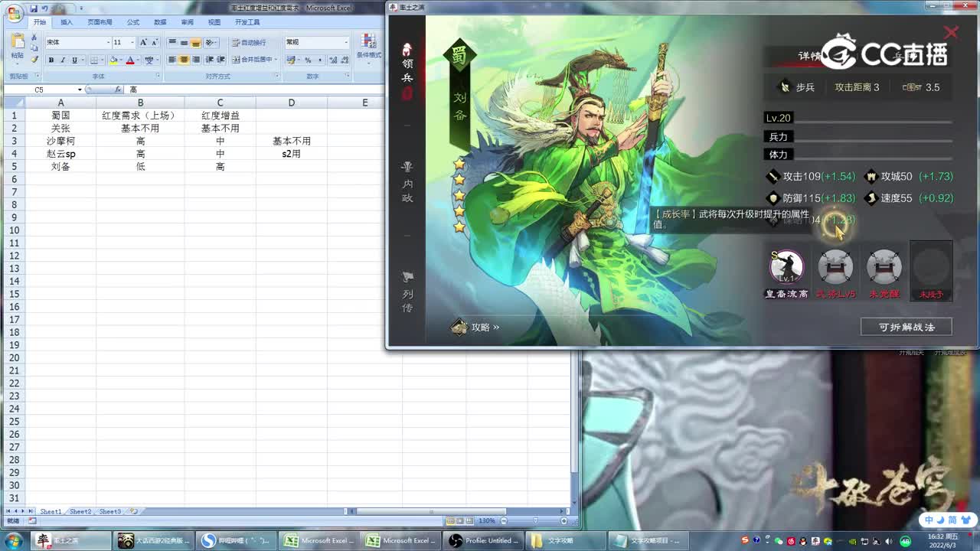This screenshot has height=551, width=980.
Task: Toggle underline formatting in Excel
Action: (74, 60)
